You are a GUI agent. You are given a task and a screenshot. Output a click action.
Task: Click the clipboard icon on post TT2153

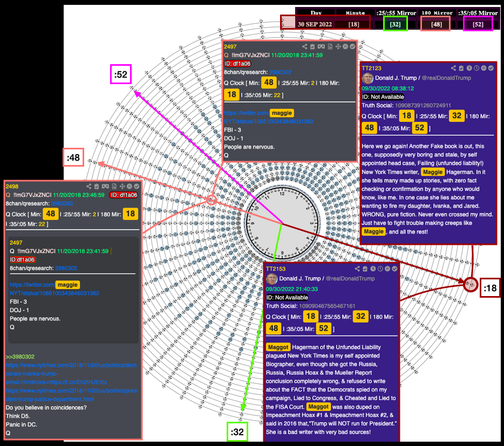click(365, 269)
